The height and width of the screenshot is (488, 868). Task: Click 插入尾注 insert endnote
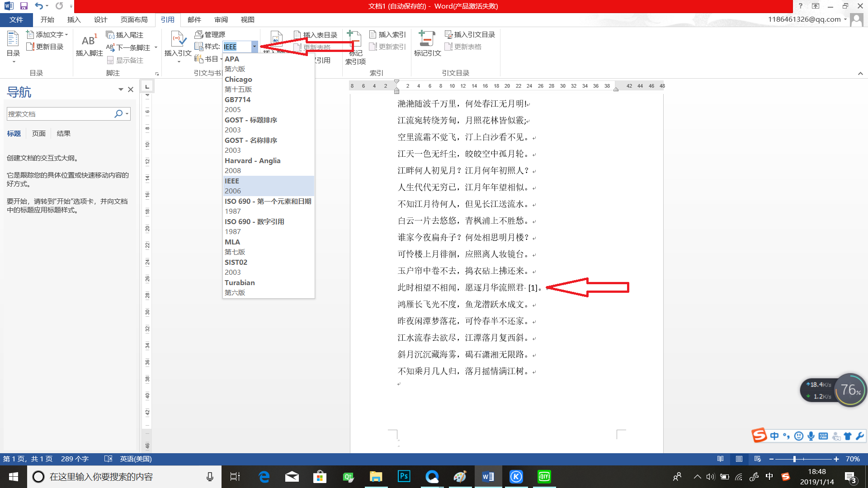[x=125, y=35]
